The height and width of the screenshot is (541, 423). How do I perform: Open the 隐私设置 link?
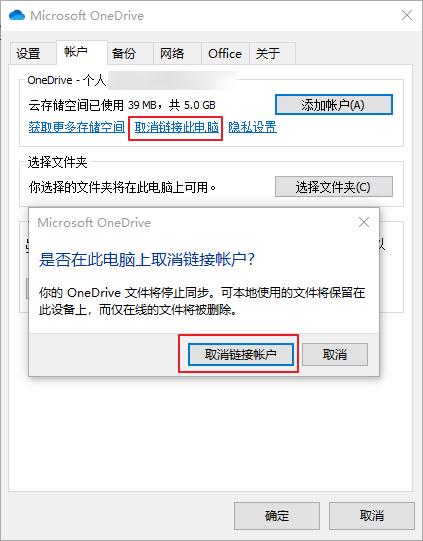coord(253,127)
